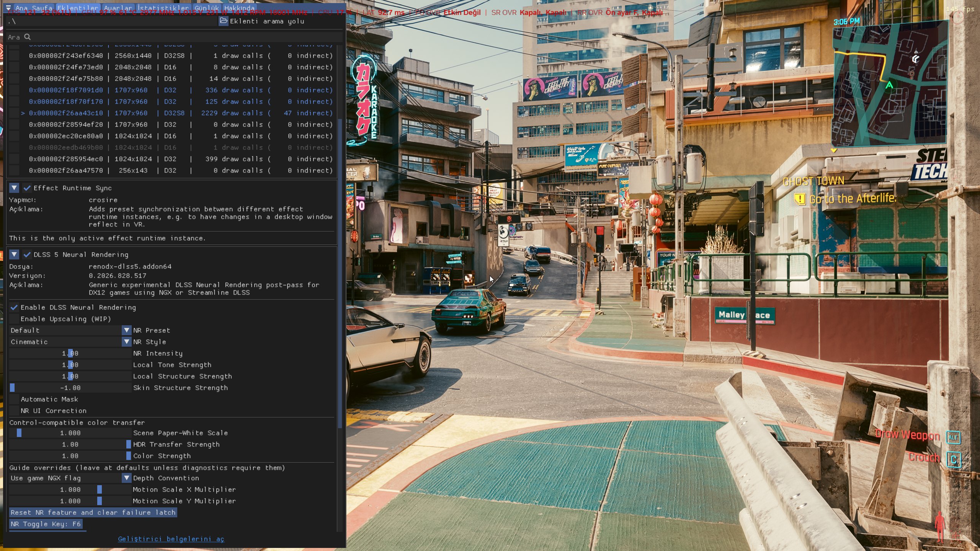This screenshot has width=980, height=551.
Task: Click the Local Tone Strength slider
Action: [70, 365]
